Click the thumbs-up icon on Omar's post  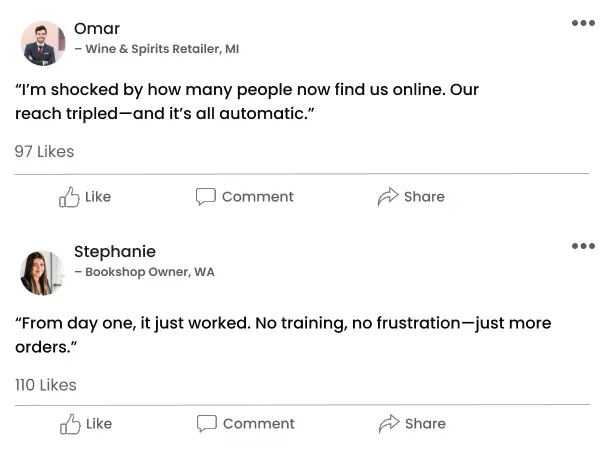pyautogui.click(x=69, y=197)
